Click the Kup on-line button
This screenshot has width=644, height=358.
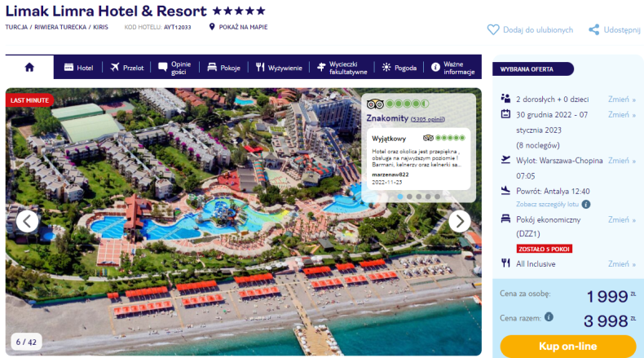568,346
